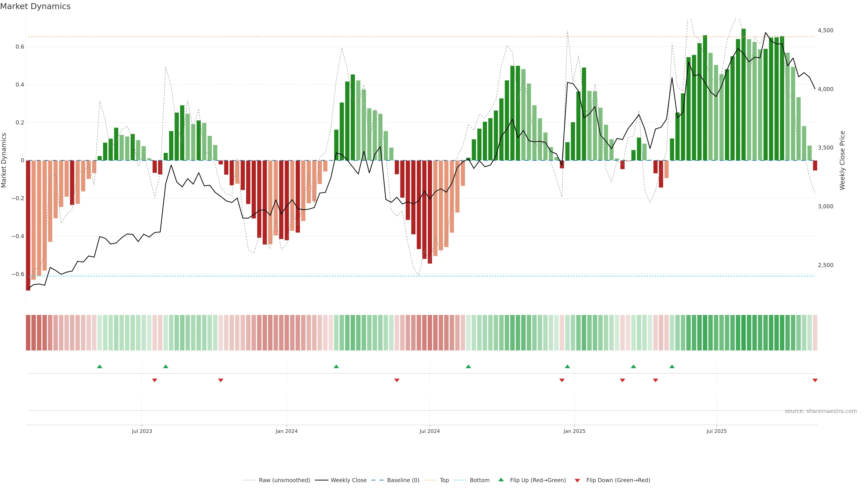
Task: Toggle the Baseline (0) legend entry
Action: click(x=403, y=480)
